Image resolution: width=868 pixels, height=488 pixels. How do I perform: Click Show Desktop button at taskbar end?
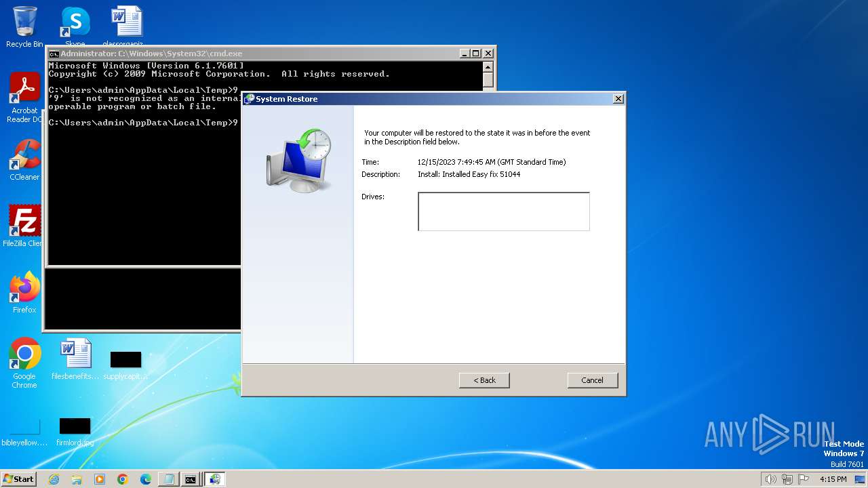coord(861,479)
